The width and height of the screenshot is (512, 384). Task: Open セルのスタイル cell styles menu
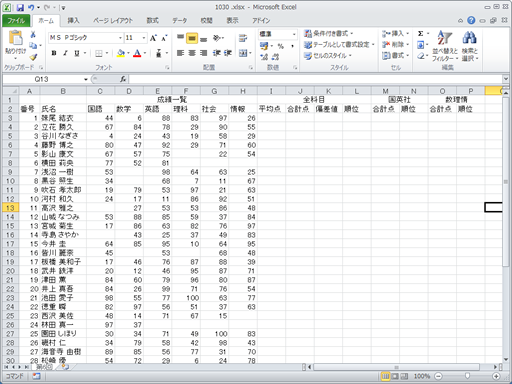[x=328, y=56]
